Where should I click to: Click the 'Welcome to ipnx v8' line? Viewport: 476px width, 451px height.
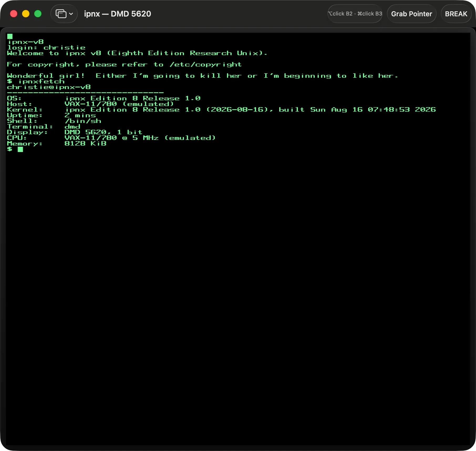[x=137, y=53]
